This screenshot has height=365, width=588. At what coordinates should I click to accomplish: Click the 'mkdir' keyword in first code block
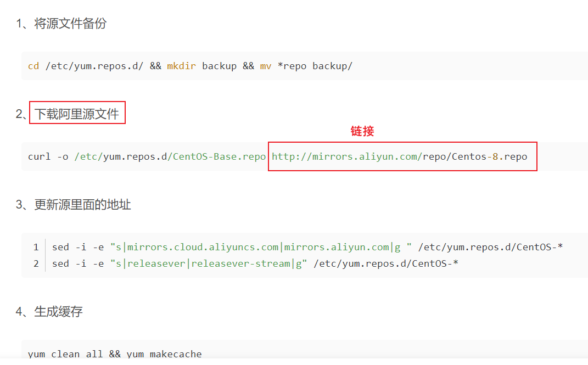pos(182,66)
